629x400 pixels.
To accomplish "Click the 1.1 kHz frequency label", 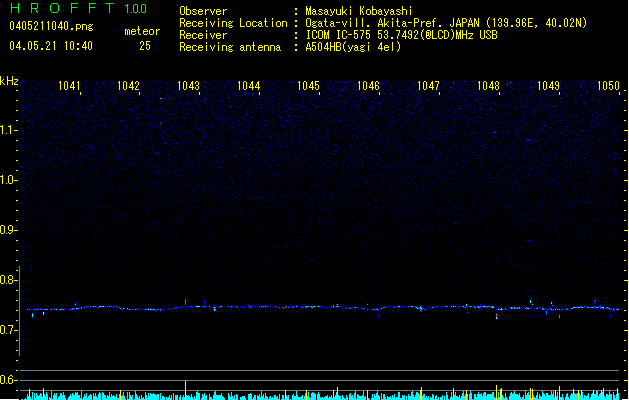I will [x=9, y=130].
